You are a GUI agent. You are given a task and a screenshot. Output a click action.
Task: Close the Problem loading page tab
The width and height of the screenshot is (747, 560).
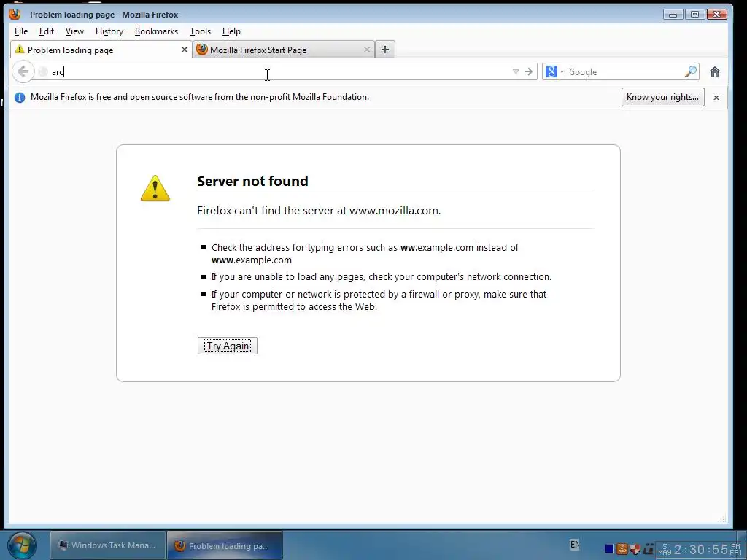tap(185, 50)
